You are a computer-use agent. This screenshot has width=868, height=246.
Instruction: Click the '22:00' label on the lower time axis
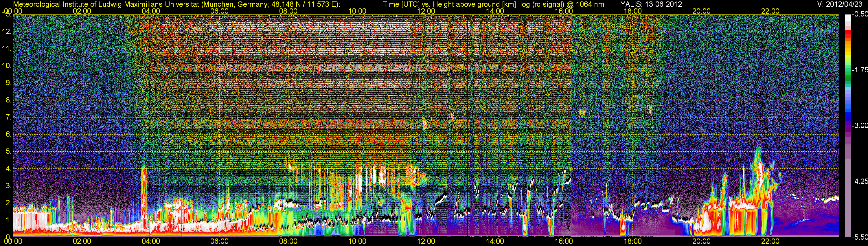[x=770, y=242]
